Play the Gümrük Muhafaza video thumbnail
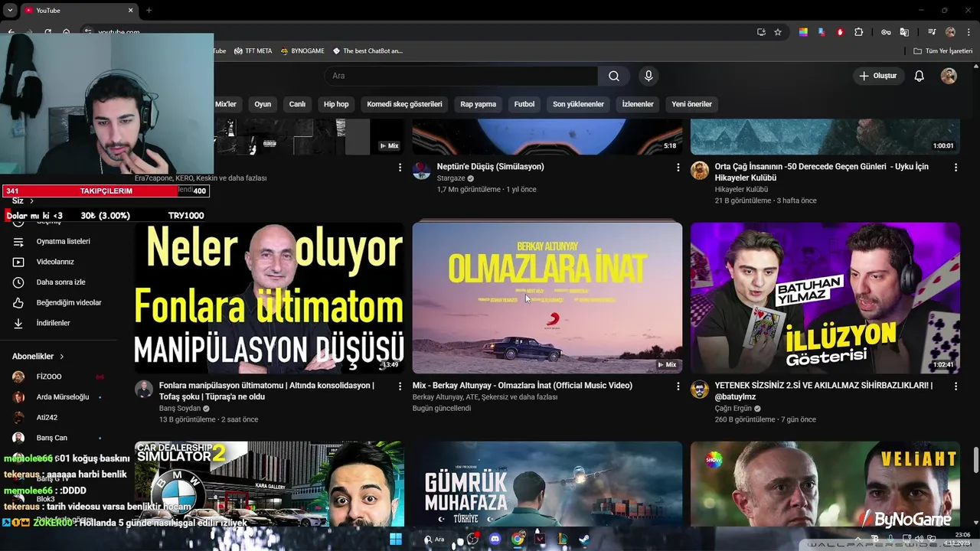 pos(547,484)
